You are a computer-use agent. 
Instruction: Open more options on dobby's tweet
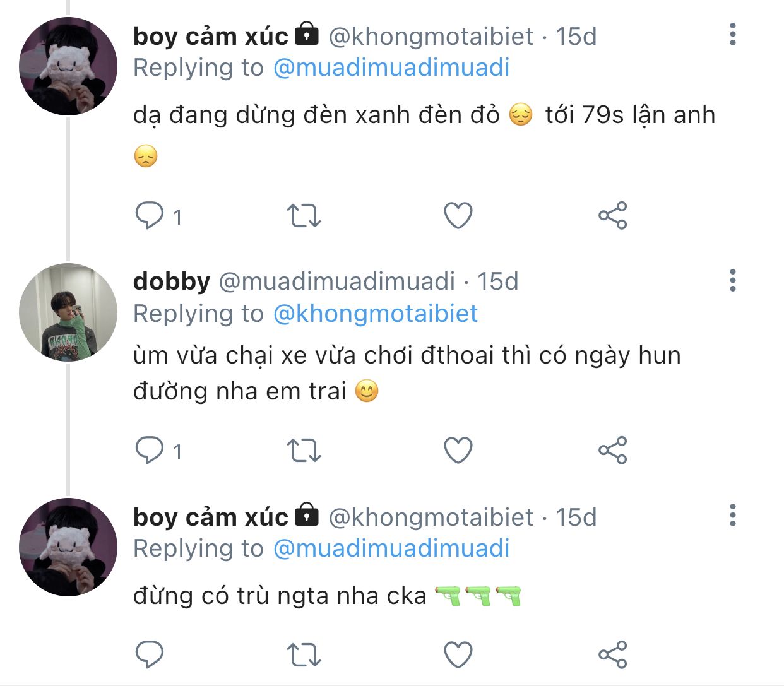pyautogui.click(x=732, y=280)
